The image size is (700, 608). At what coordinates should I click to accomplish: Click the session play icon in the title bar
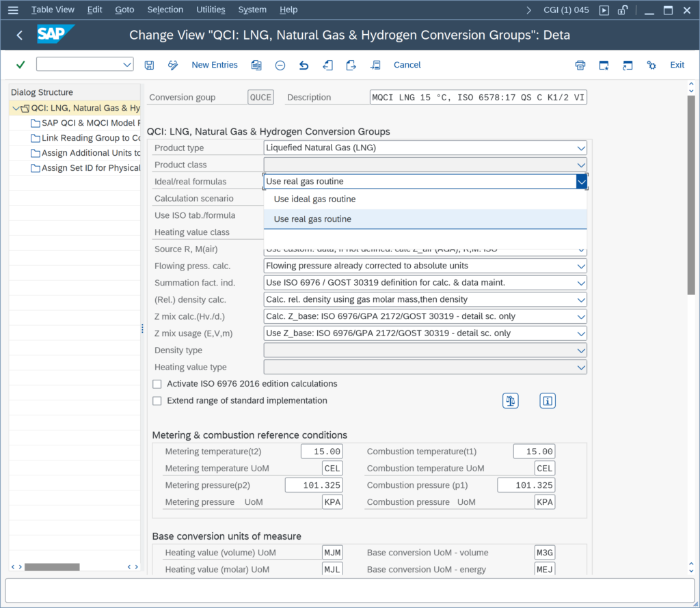[604, 10]
